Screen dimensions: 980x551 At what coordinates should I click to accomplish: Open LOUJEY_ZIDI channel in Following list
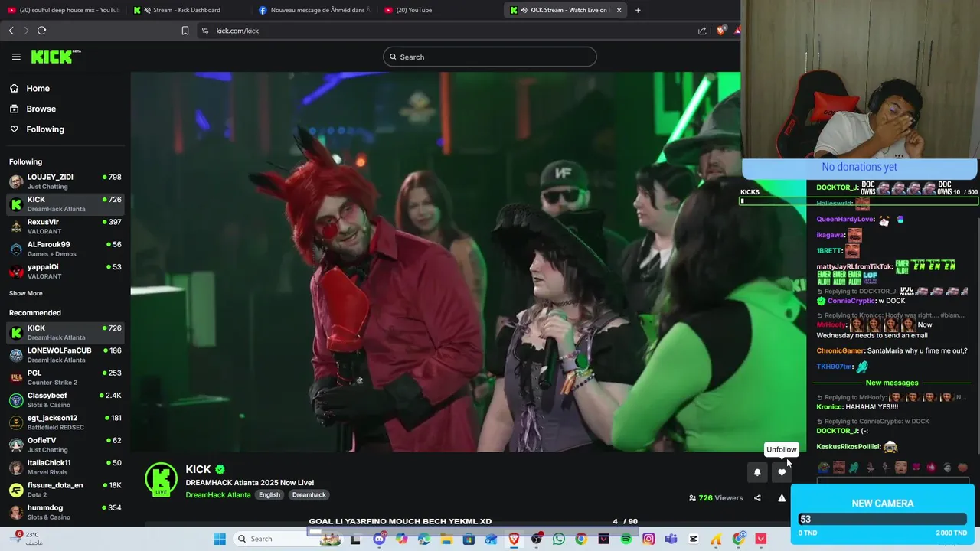click(x=65, y=181)
